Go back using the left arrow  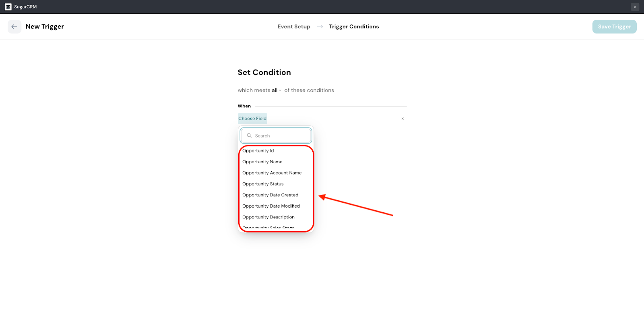coord(14,27)
